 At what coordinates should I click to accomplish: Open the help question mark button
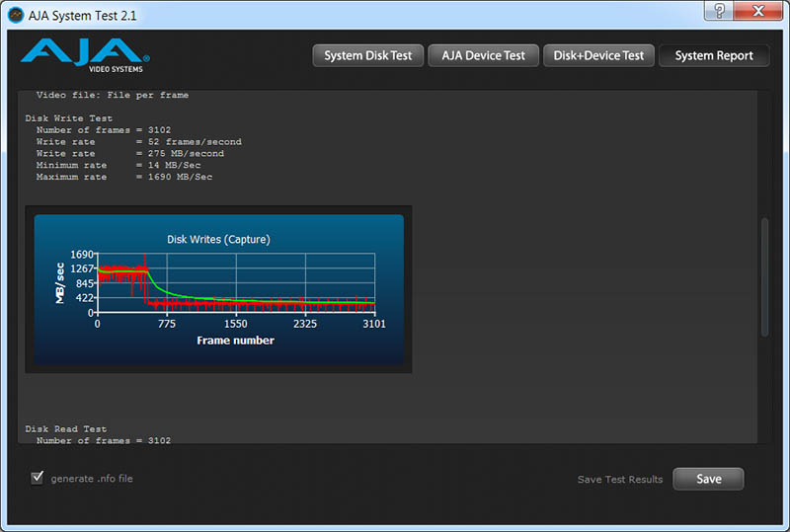coord(719,10)
